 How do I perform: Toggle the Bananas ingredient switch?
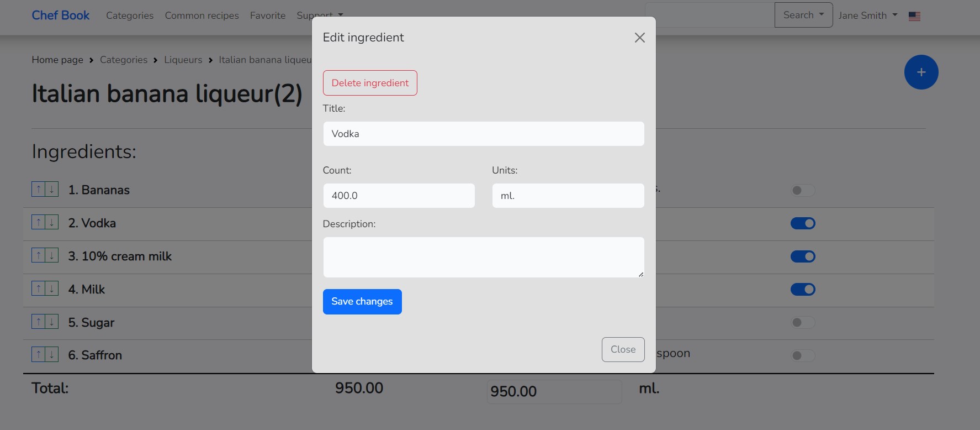pyautogui.click(x=803, y=190)
